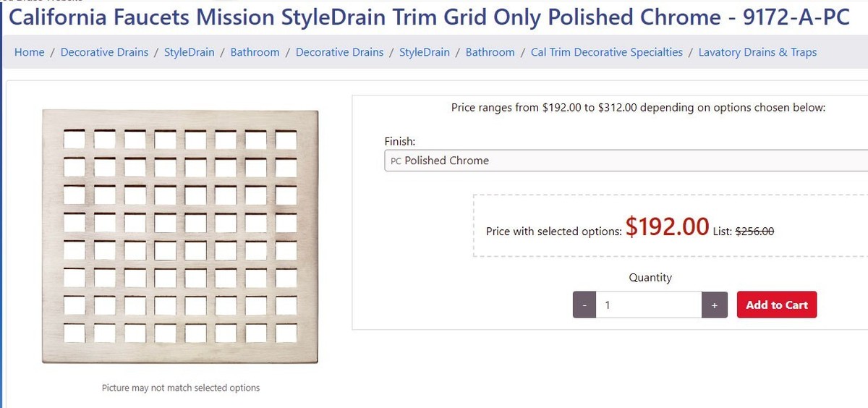This screenshot has width=868, height=408.
Task: Open the StyleDrain breadcrumb following the second Decorative Drains
Action: (x=425, y=52)
